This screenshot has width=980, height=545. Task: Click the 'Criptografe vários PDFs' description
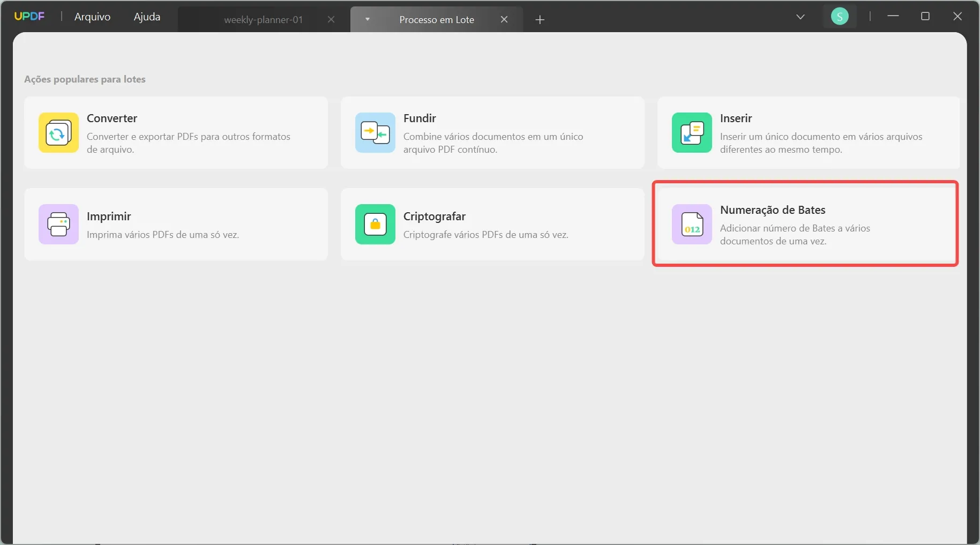[x=486, y=235]
